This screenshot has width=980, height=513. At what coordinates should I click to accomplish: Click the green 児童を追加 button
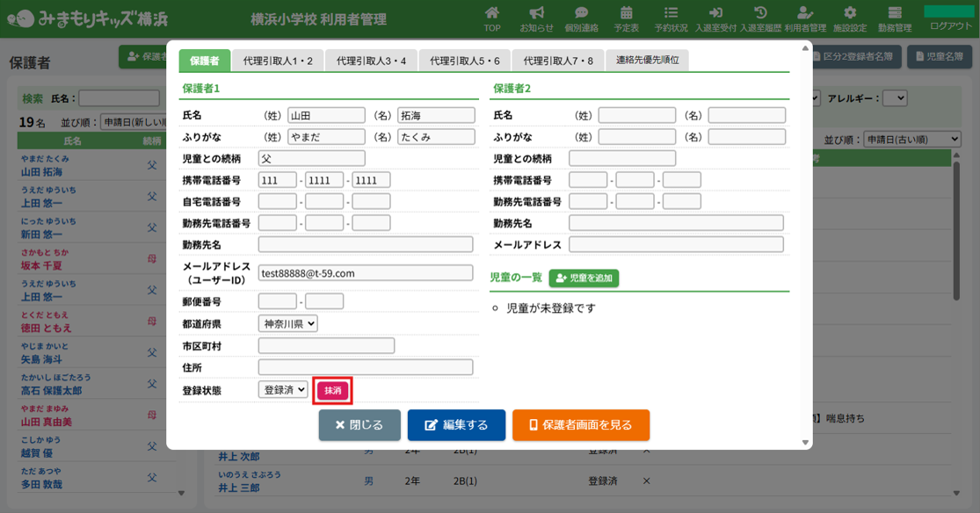pos(584,278)
